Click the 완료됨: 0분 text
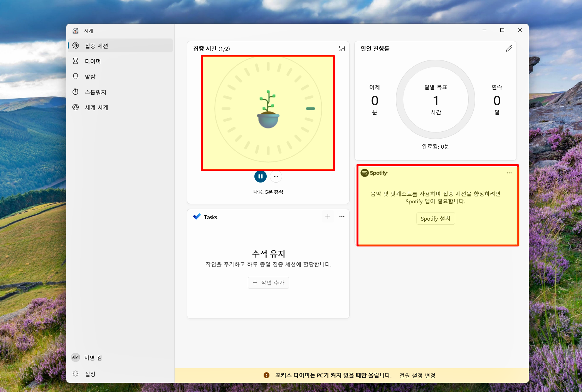582x392 pixels. tap(436, 147)
